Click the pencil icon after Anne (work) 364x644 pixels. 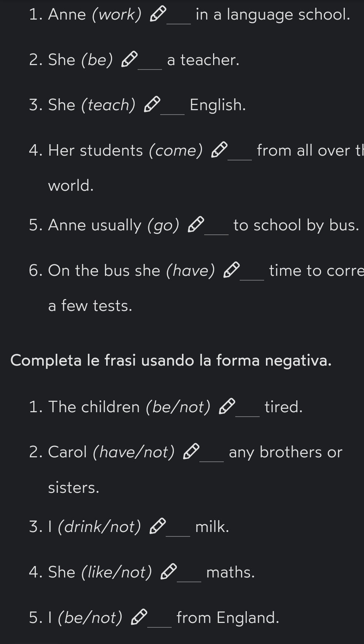pos(158,14)
